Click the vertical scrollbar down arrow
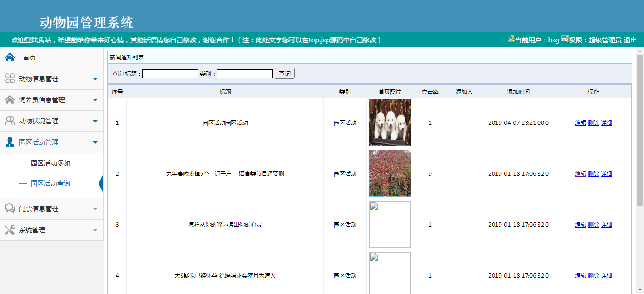Image resolution: width=644 pixels, height=294 pixels. click(x=640, y=289)
